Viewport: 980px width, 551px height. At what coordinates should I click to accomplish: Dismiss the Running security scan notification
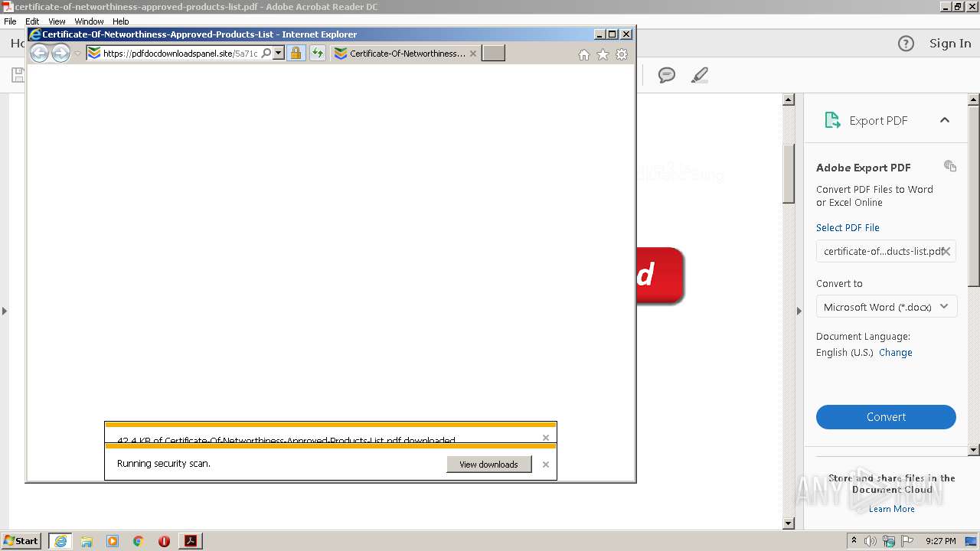pyautogui.click(x=546, y=465)
